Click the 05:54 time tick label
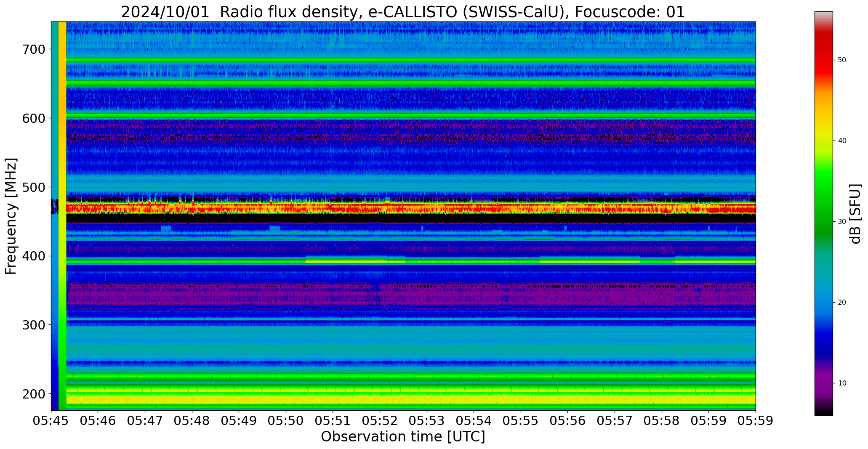 tap(474, 421)
